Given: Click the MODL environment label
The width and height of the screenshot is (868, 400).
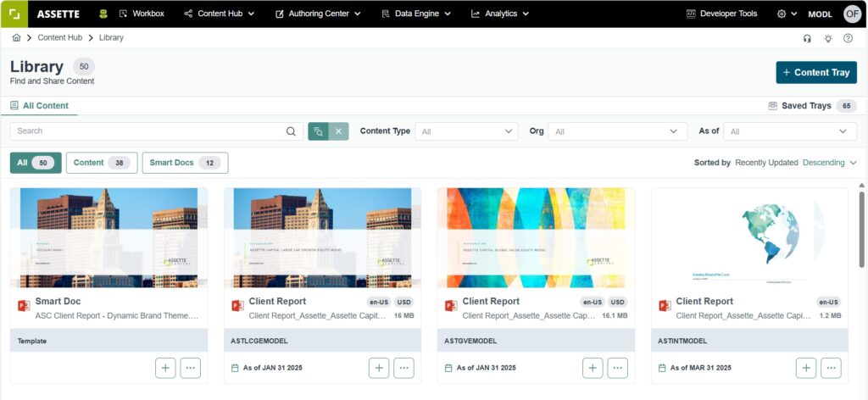Looking at the screenshot, I should tap(820, 14).
